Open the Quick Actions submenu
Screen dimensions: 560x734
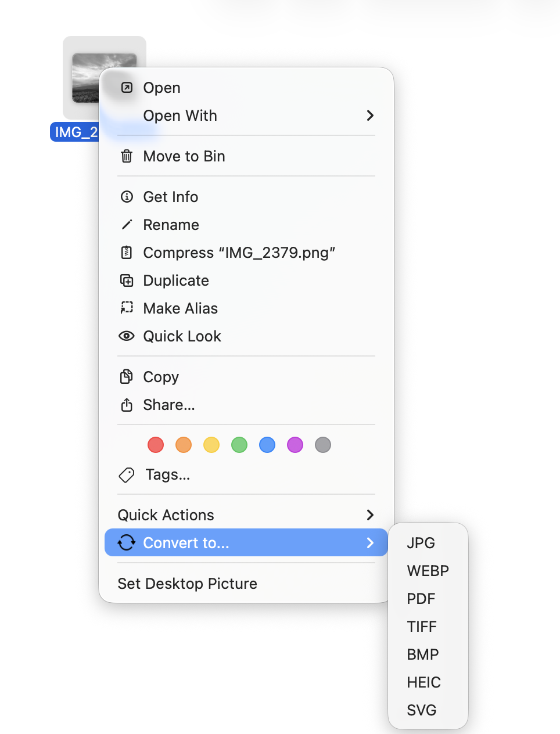370,515
